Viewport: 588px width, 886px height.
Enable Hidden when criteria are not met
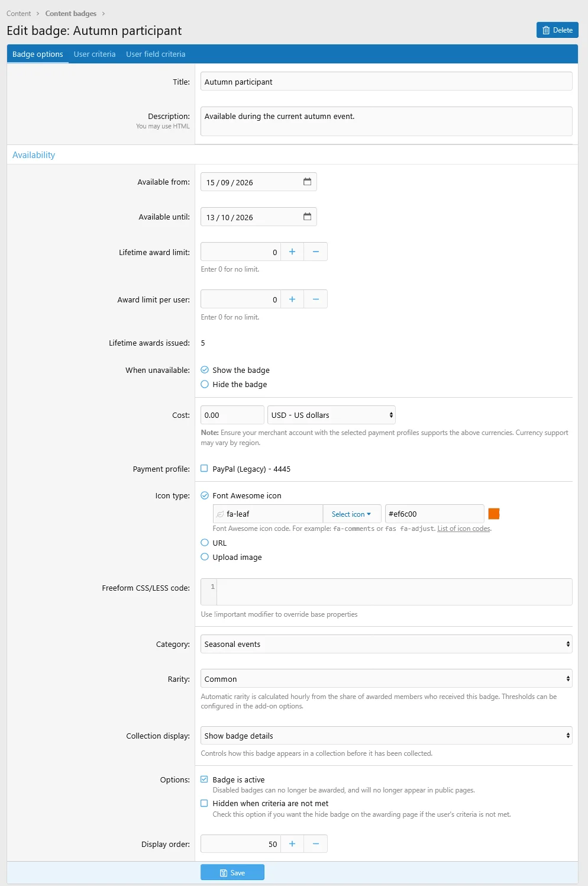pyautogui.click(x=205, y=803)
